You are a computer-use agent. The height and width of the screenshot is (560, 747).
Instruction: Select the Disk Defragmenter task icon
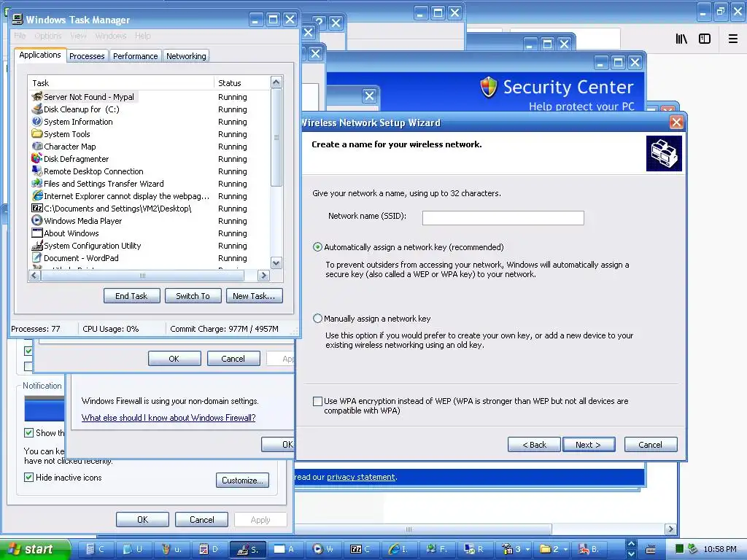point(37,158)
